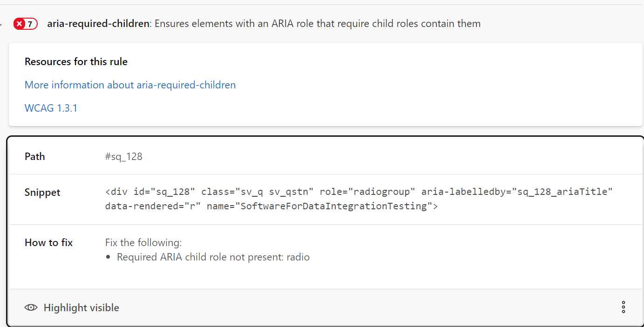Viewport: 644px width, 327px height.
Task: Select the div snippet code text
Action: point(359,199)
